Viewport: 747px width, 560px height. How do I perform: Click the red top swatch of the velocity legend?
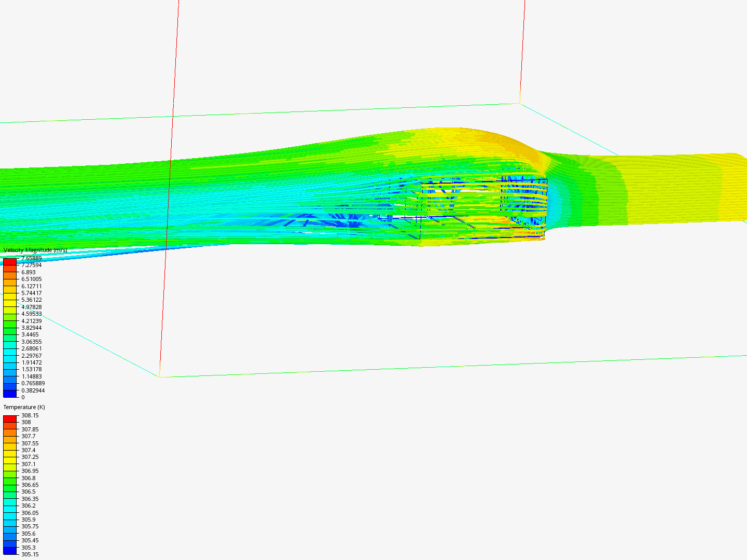(10, 262)
